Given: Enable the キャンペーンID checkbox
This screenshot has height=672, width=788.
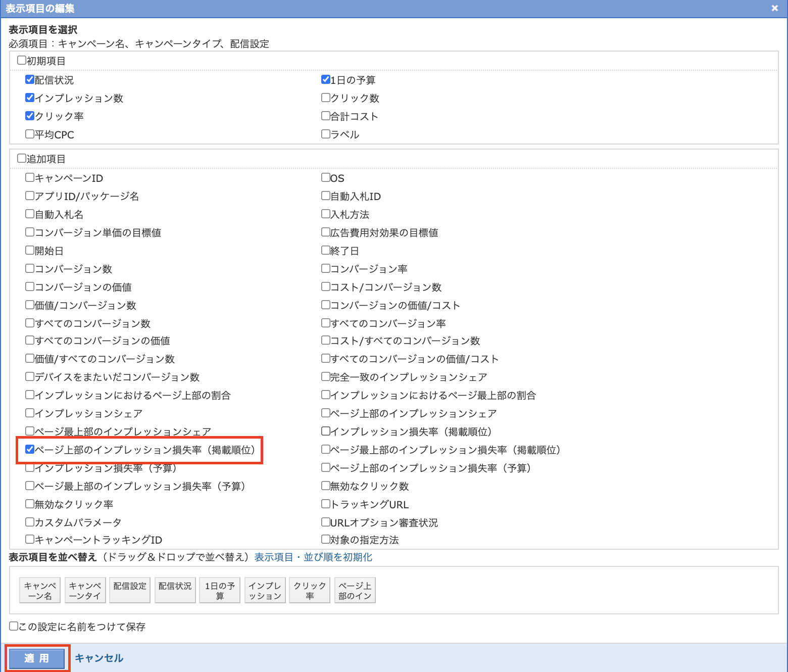Looking at the screenshot, I should pyautogui.click(x=30, y=178).
